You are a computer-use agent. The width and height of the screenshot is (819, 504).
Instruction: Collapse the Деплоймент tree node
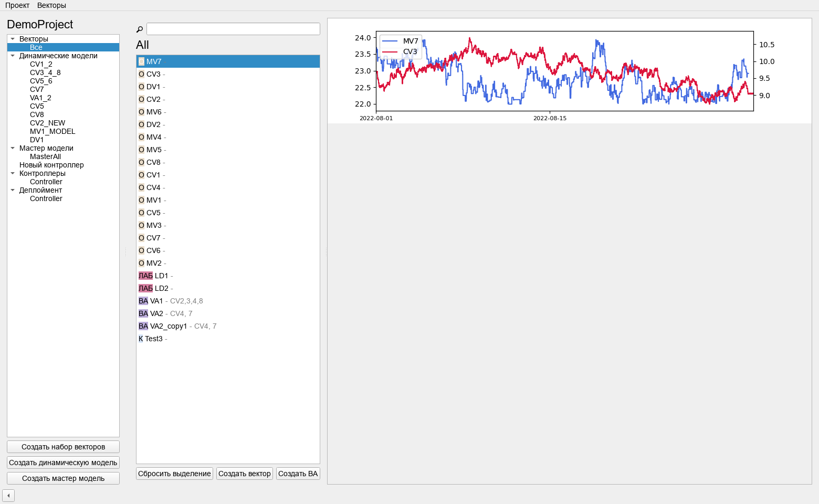[x=13, y=190]
